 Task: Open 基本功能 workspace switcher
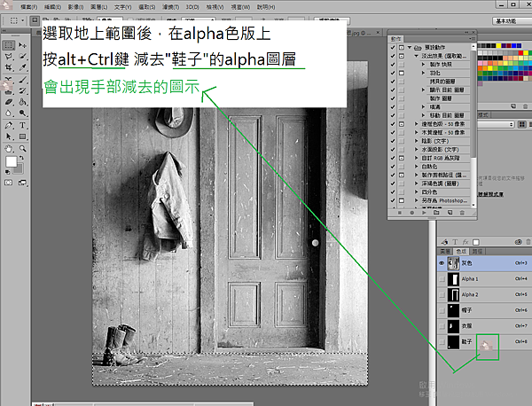point(511,21)
